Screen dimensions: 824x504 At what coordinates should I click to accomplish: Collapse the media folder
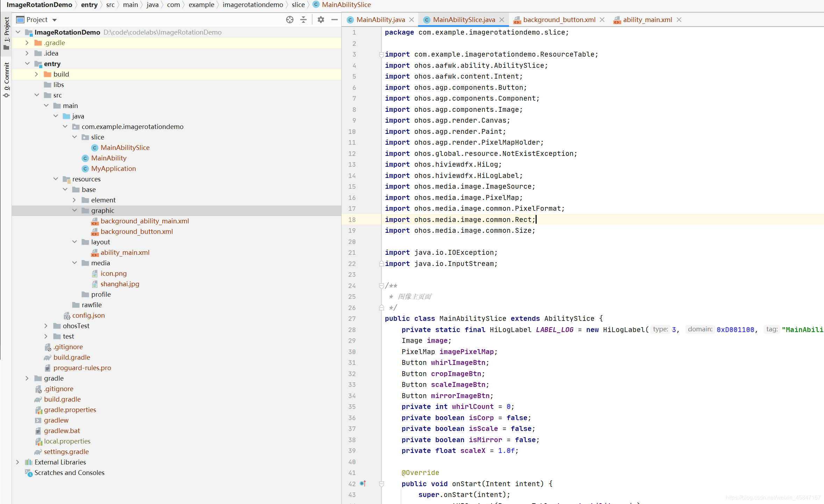pyautogui.click(x=74, y=263)
